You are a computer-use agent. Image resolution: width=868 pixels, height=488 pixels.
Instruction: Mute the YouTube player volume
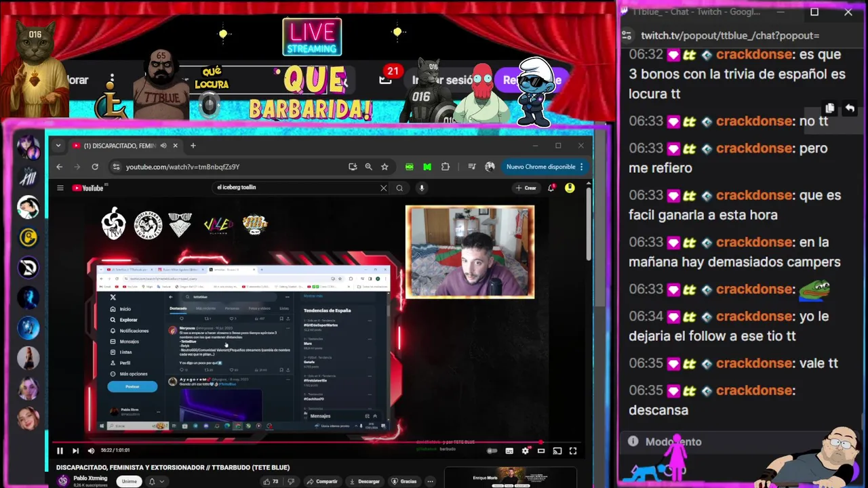tap(91, 451)
